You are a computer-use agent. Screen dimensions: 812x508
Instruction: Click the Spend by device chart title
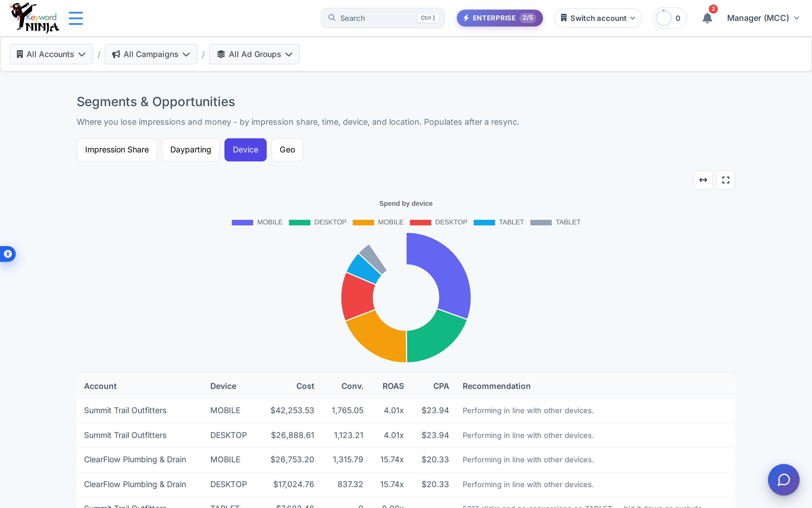point(406,203)
